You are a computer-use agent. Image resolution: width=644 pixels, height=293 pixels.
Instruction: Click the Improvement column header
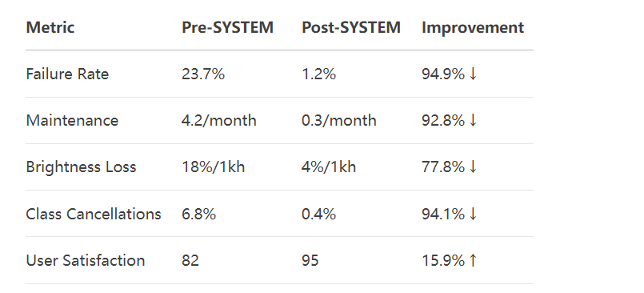click(473, 27)
